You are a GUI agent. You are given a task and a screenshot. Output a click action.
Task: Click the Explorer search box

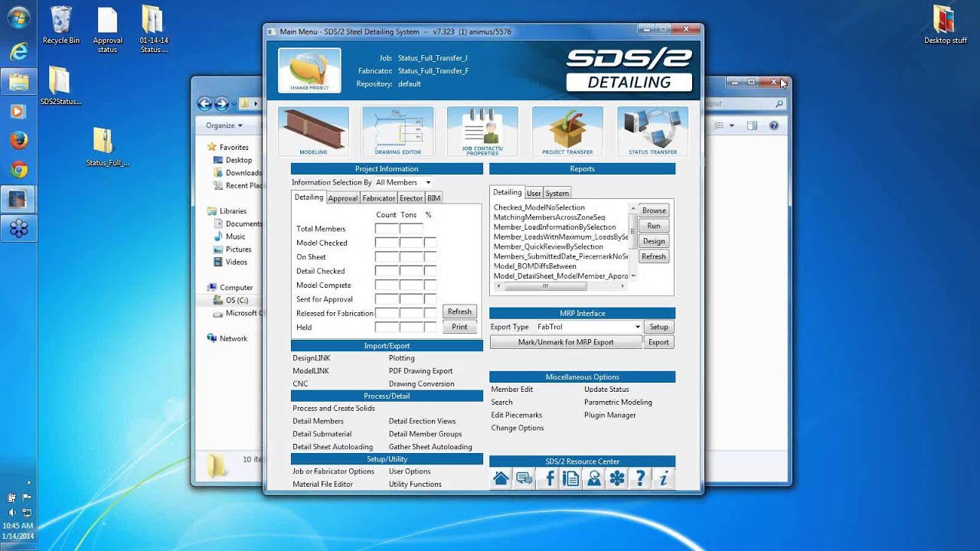746,104
